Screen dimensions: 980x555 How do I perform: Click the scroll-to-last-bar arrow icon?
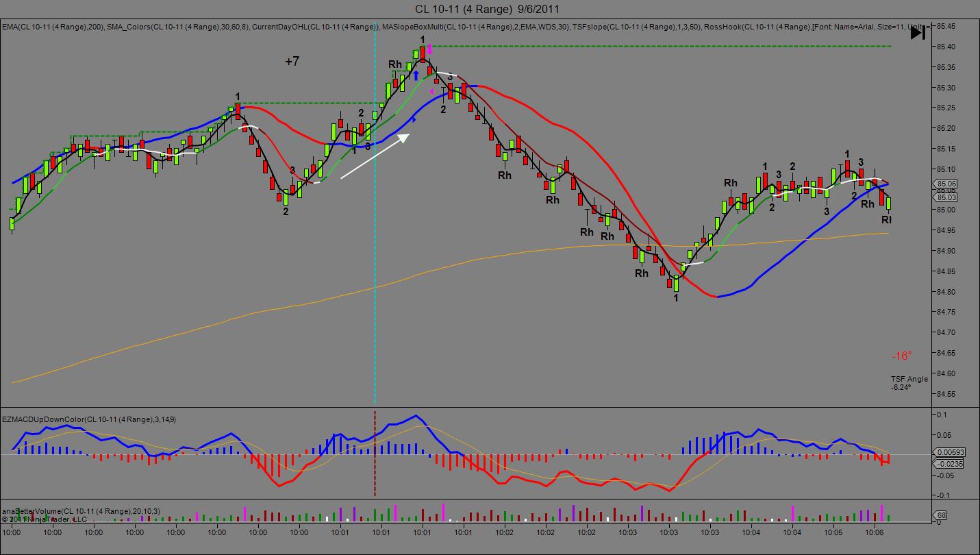click(917, 32)
